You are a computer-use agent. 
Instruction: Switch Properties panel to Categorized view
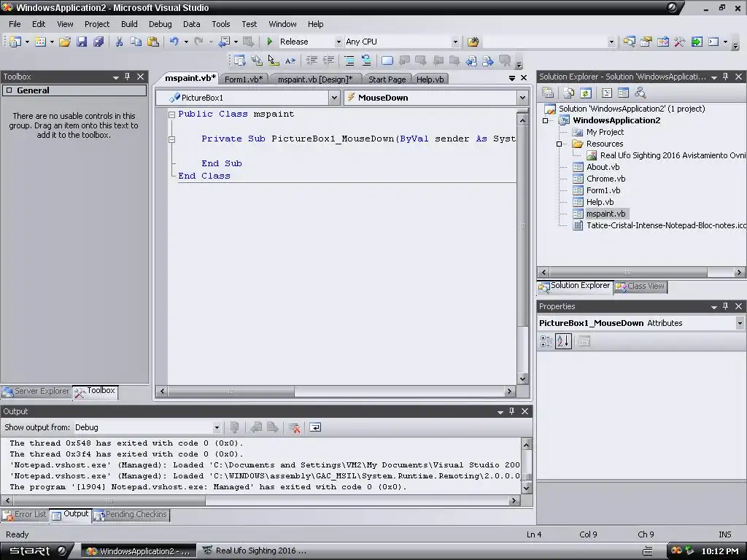(546, 341)
